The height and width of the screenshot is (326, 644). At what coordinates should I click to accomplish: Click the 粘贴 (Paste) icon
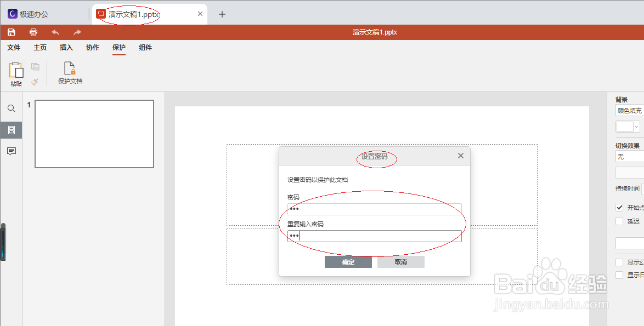pos(16,71)
